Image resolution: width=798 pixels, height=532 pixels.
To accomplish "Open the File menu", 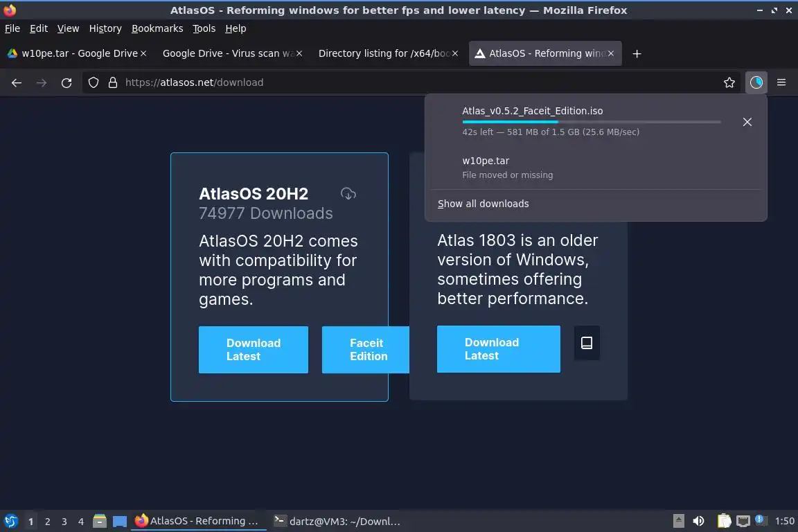I will tap(12, 28).
